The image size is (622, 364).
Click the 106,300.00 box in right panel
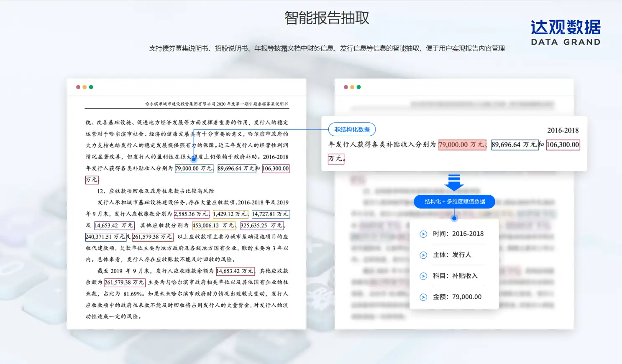[x=563, y=145]
